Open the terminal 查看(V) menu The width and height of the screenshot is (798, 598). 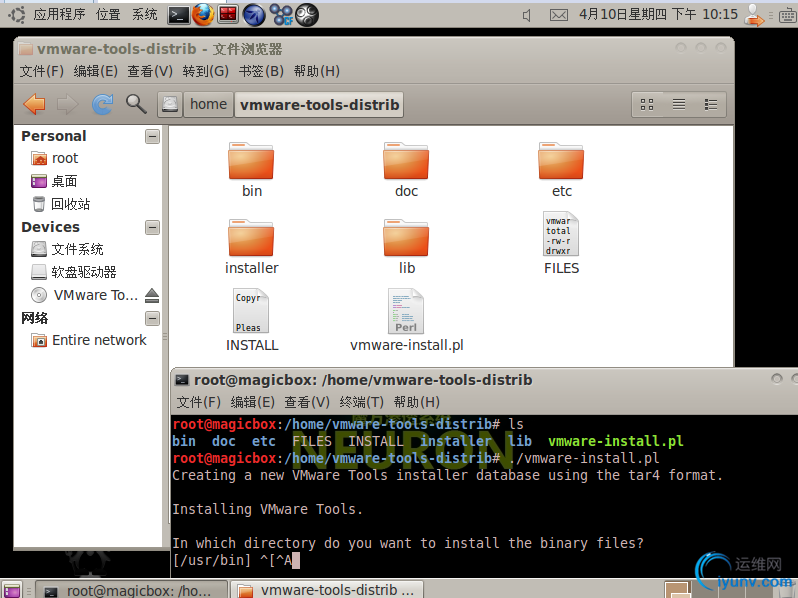pos(307,402)
